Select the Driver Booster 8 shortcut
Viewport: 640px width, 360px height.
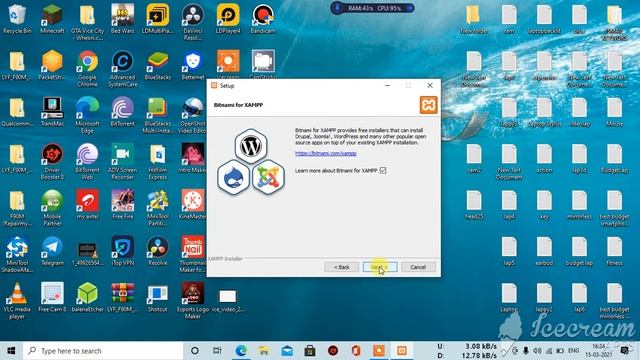(52, 162)
